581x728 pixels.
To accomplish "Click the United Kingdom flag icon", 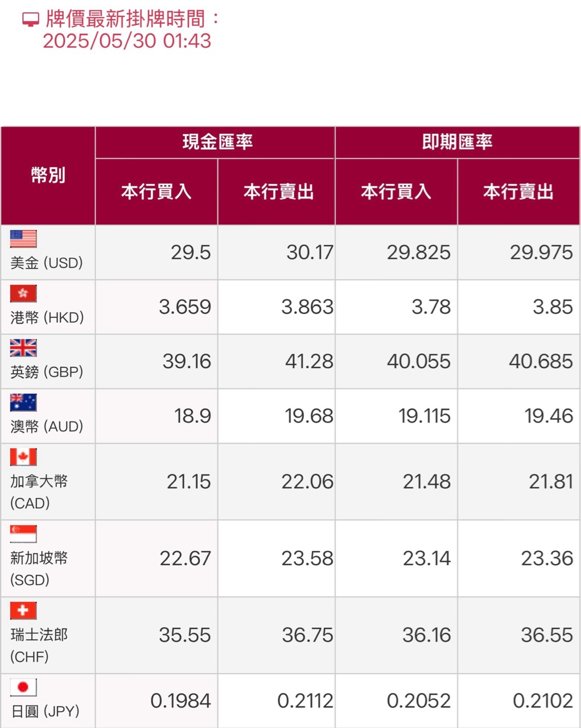I will pyautogui.click(x=23, y=348).
